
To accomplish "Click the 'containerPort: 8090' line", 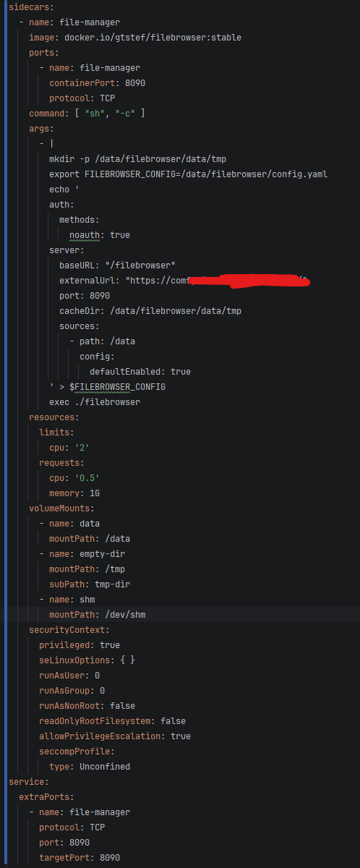I will pos(98,83).
